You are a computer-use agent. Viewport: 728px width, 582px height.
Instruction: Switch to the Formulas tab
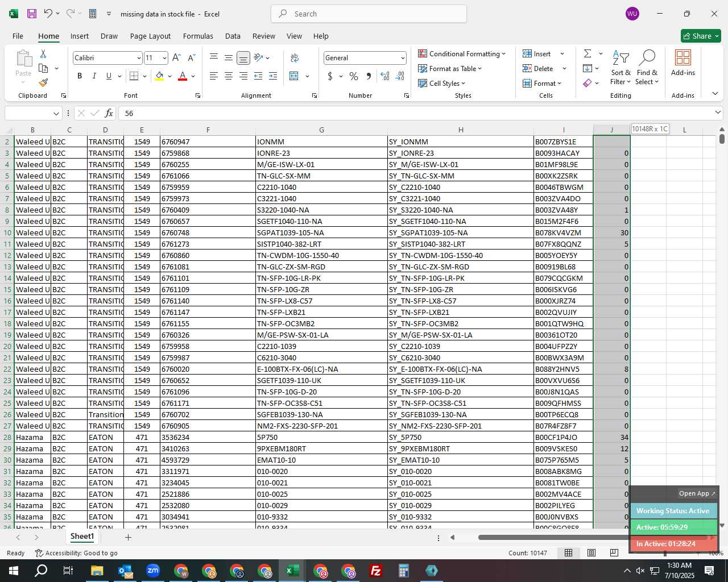coord(198,36)
